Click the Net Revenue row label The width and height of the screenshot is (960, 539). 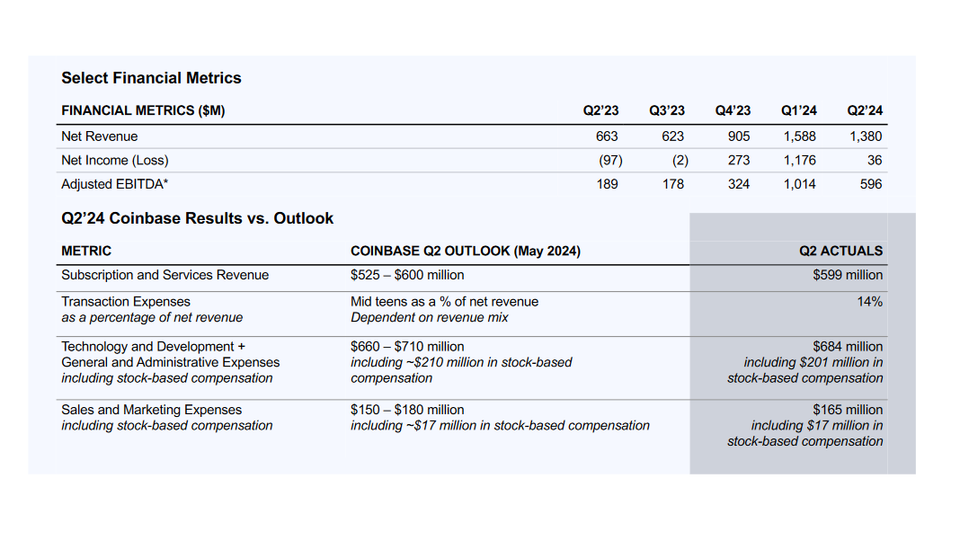[99, 137]
